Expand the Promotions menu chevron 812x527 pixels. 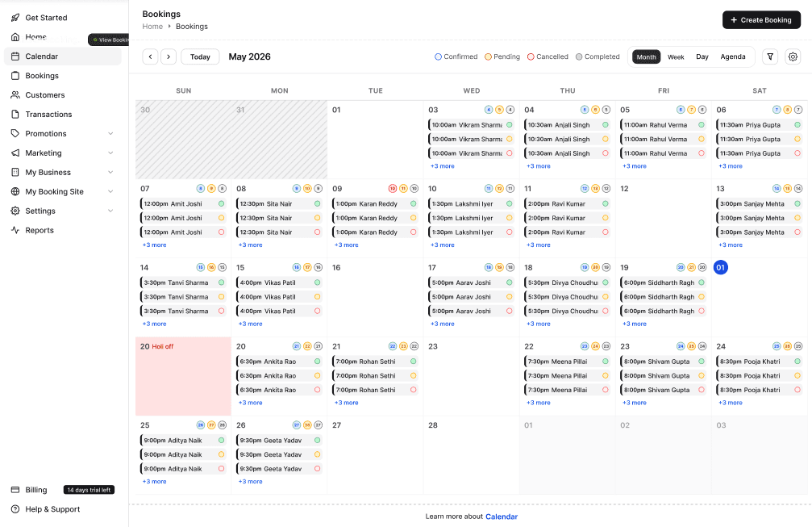point(110,134)
